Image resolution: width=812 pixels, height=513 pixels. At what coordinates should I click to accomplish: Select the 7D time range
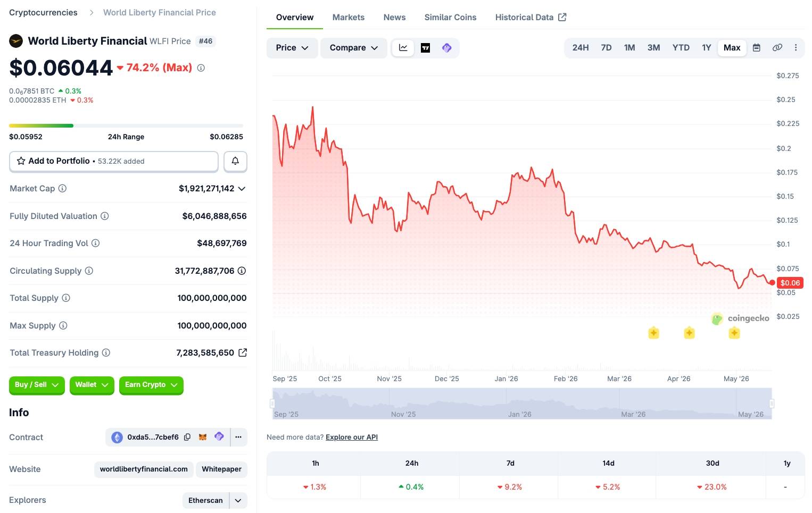pos(606,48)
